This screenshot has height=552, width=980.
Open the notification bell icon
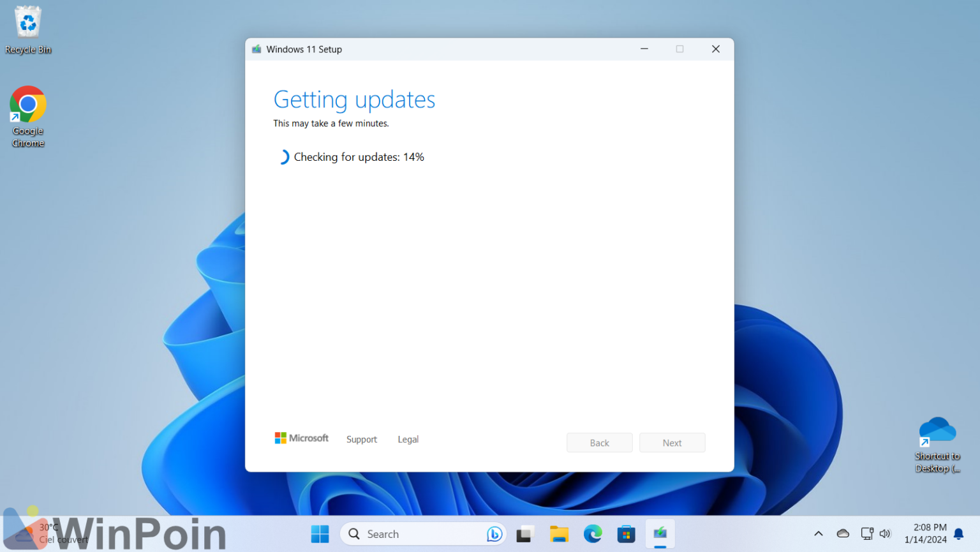(x=958, y=533)
